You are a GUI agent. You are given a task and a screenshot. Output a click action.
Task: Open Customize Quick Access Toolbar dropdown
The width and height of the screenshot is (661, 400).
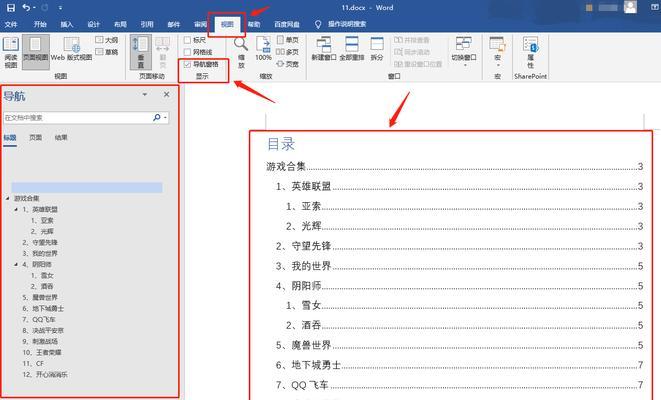[x=60, y=8]
